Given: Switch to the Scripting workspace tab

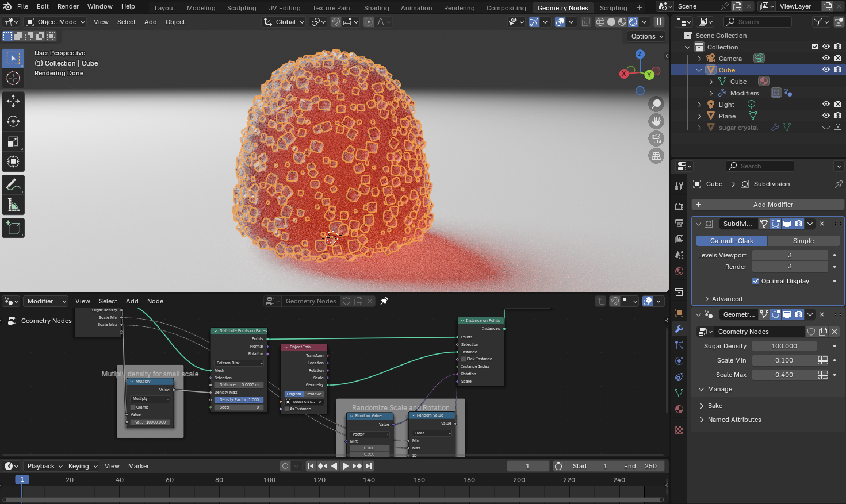Looking at the screenshot, I should click(613, 8).
